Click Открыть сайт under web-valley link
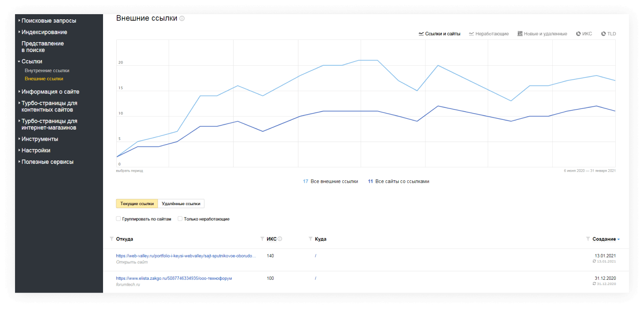Image resolution: width=644 pixels, height=309 pixels. coord(132,262)
